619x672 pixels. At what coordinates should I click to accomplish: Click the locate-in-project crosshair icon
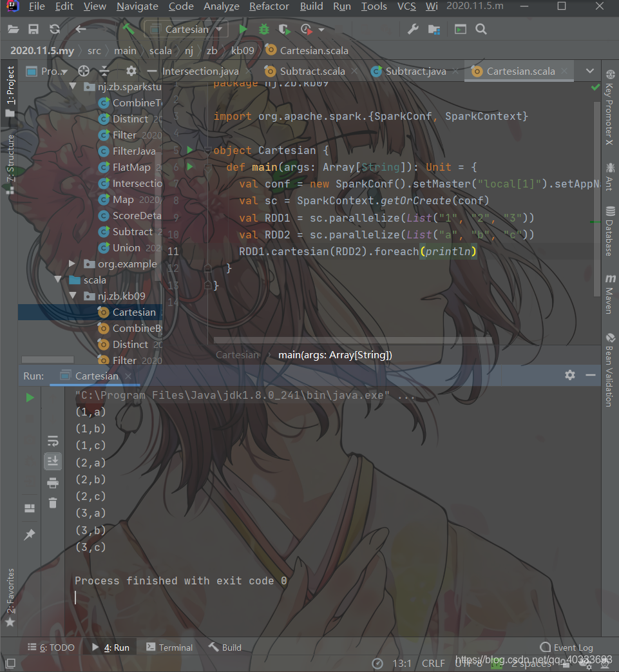(84, 71)
